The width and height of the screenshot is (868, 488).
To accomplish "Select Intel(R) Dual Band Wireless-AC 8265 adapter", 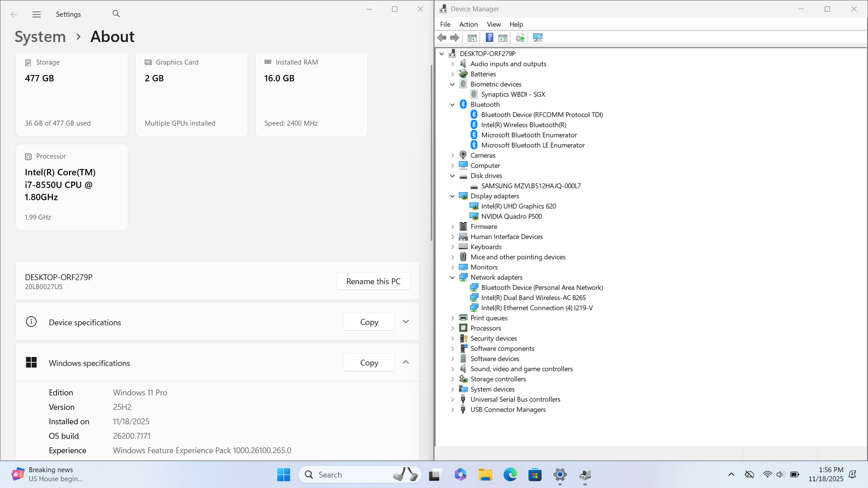I will tap(533, 298).
